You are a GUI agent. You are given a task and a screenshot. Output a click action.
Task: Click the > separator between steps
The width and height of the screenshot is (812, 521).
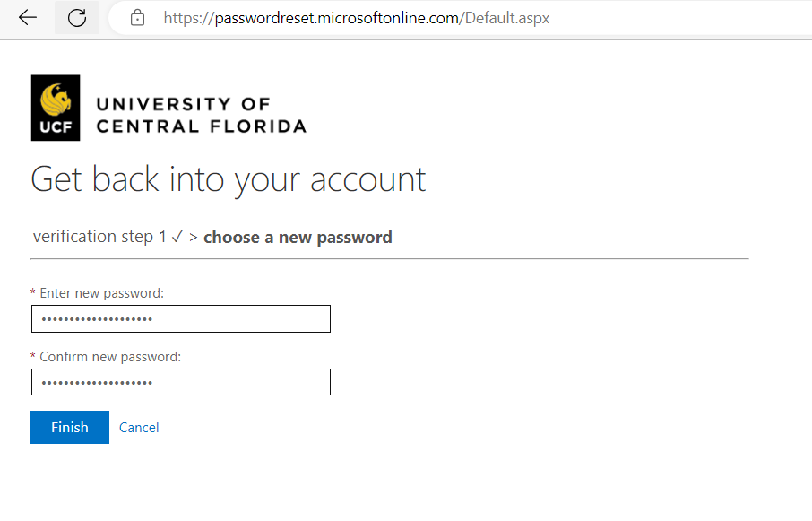click(194, 238)
